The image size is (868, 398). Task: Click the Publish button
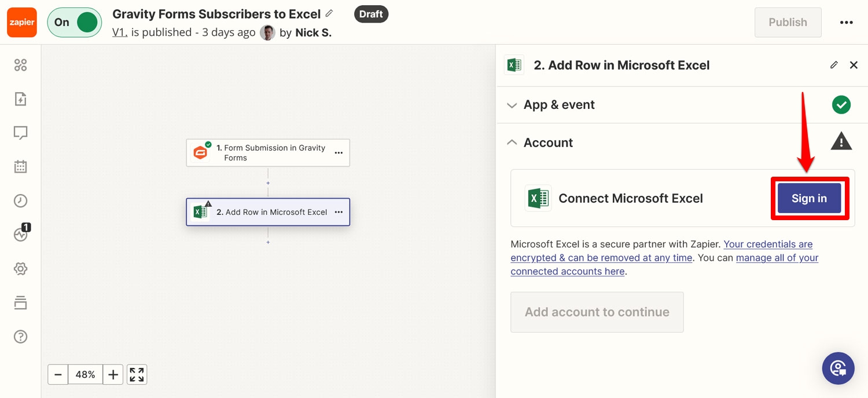click(788, 23)
